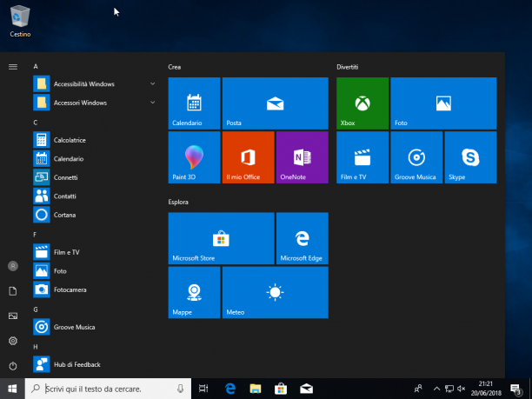Launch Fotocamera from the app list

pos(95,289)
